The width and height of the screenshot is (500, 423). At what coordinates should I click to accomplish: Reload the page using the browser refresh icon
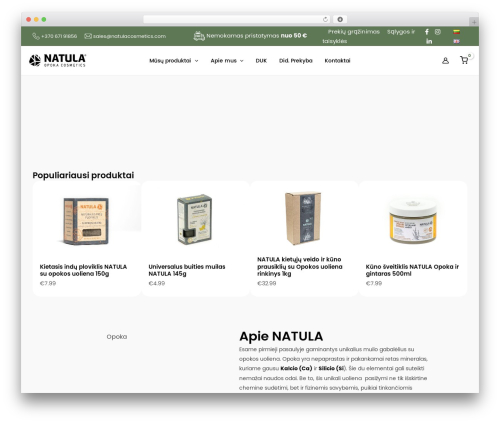pos(325,20)
